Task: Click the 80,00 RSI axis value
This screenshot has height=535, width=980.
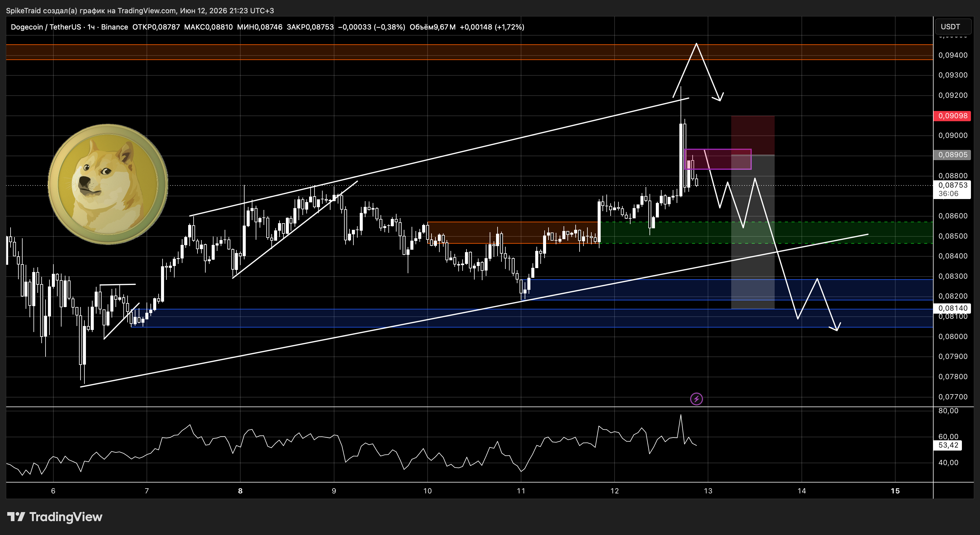Action: (x=948, y=410)
